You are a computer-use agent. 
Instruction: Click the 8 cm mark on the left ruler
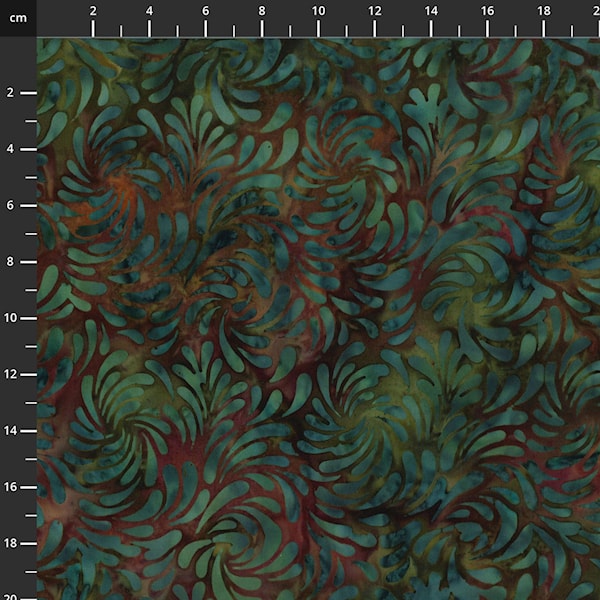point(11,262)
